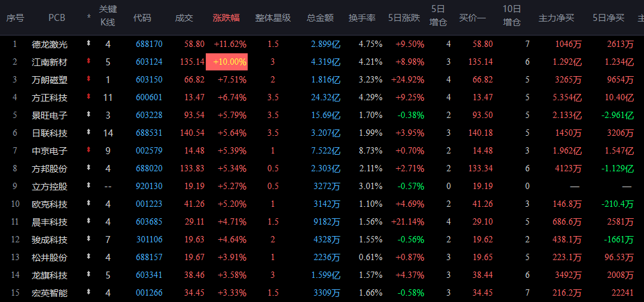Sort by 5日净买 column header
Viewport: 644px width, 302px height.
(x=608, y=18)
